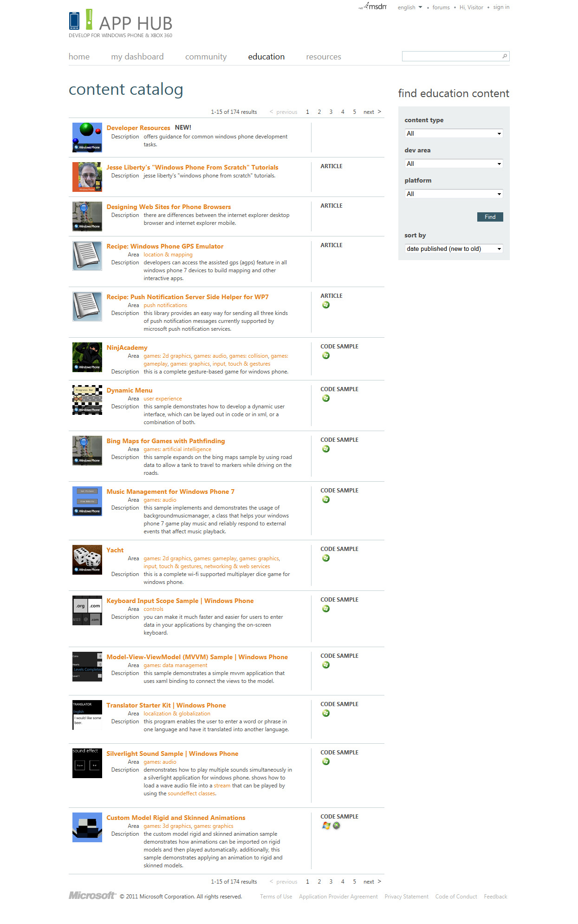
Task: Click the App Hub phone logo icon
Action: tap(74, 20)
